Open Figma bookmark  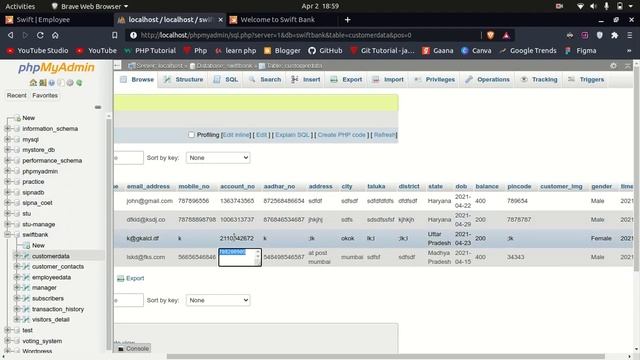tap(580, 51)
